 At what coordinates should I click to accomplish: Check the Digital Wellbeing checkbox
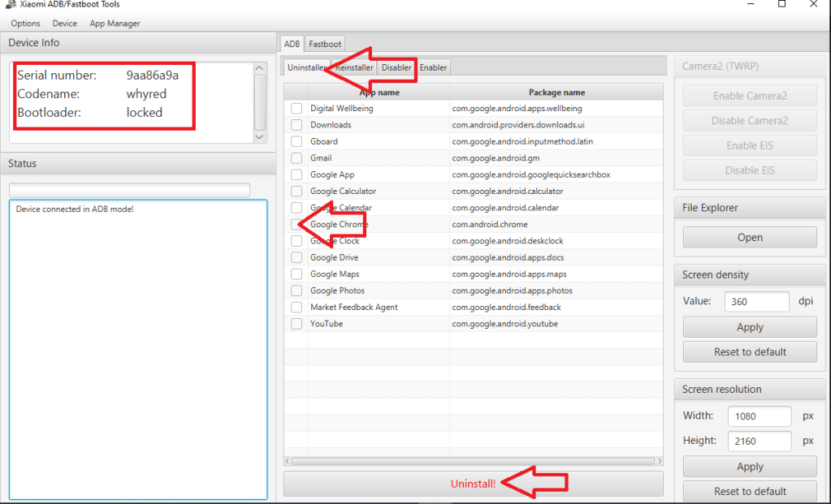coord(296,108)
